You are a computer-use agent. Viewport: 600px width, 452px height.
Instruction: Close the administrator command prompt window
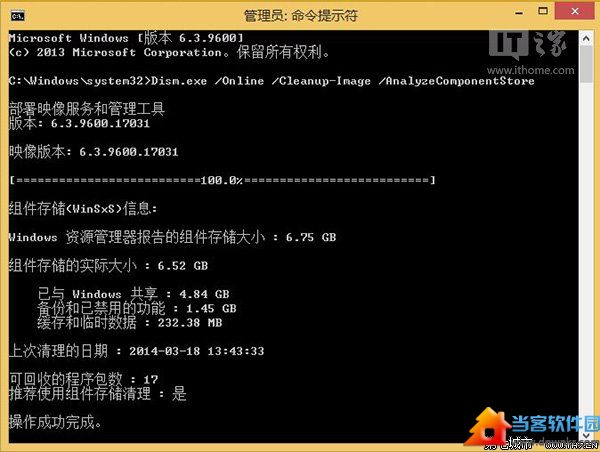tap(574, 11)
